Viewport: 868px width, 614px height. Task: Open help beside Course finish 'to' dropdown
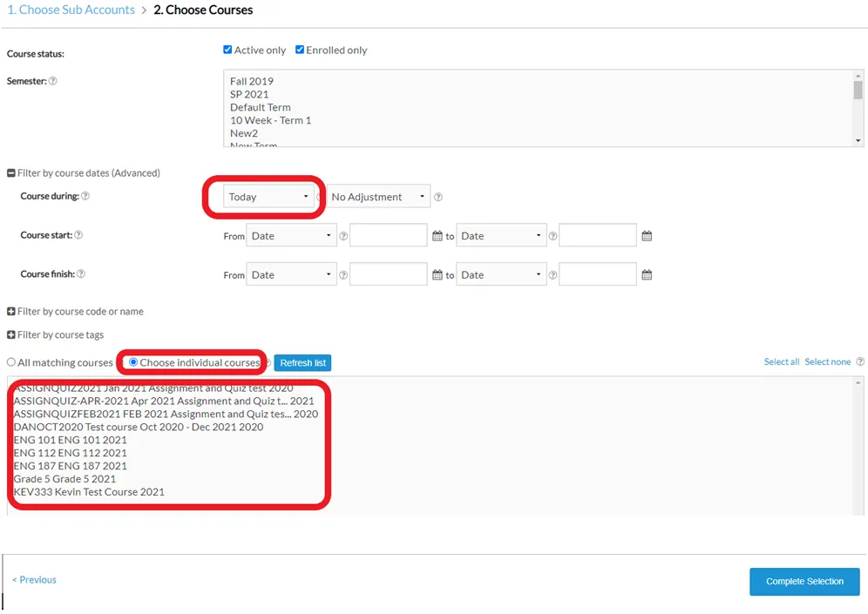tap(553, 275)
